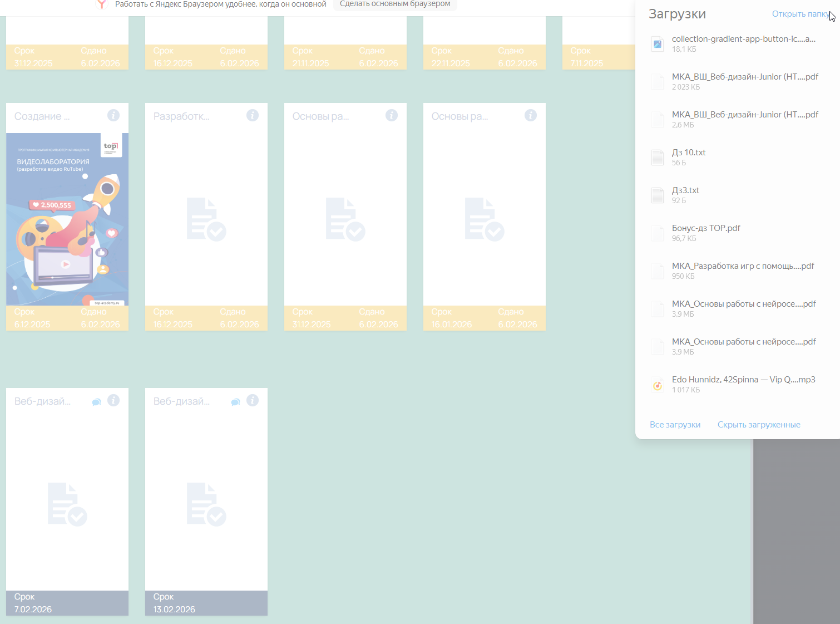
Task: Open the collection-gradient-app-button download file icon
Action: click(658, 44)
